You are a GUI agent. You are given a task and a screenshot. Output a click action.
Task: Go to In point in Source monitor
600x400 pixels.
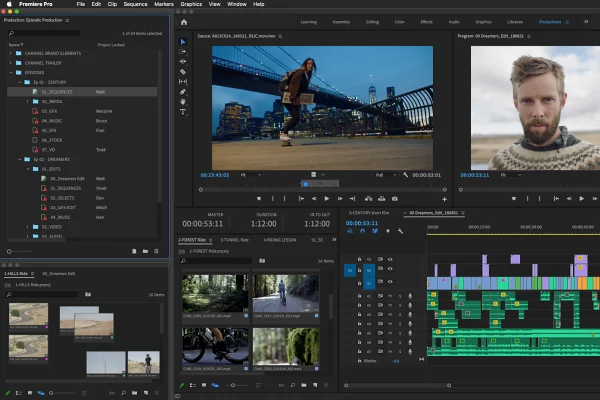(301, 199)
